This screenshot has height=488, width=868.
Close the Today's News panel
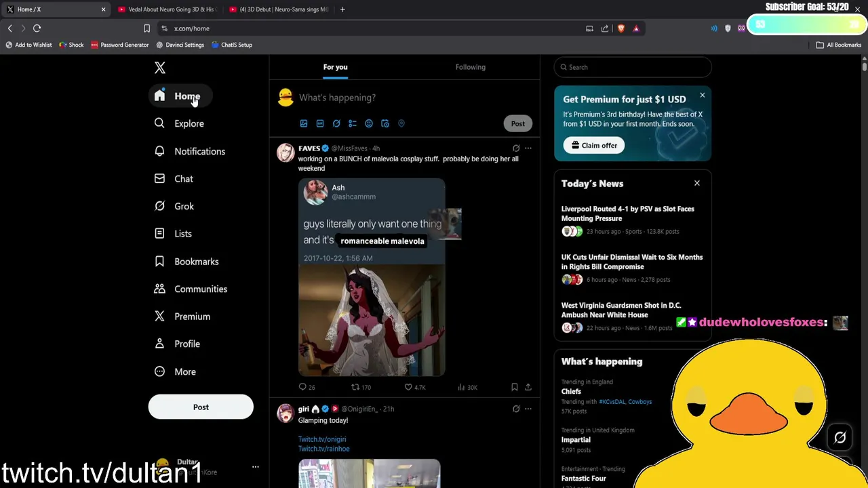(696, 183)
